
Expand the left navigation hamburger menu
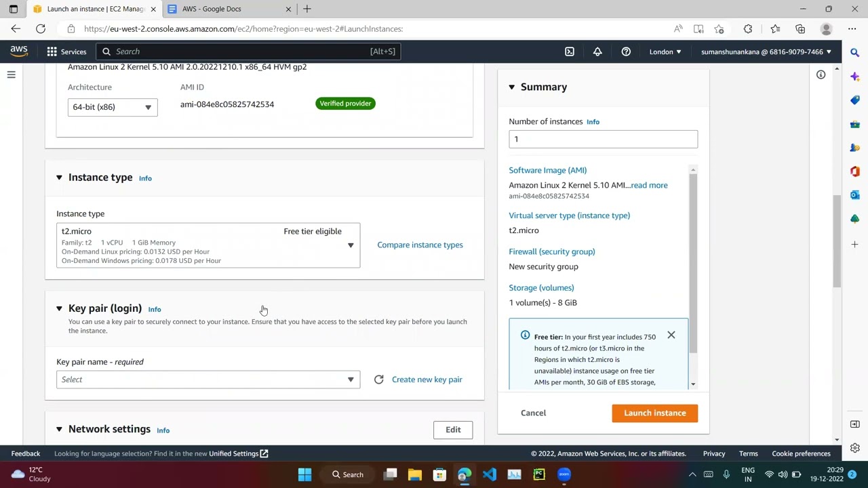click(11, 75)
